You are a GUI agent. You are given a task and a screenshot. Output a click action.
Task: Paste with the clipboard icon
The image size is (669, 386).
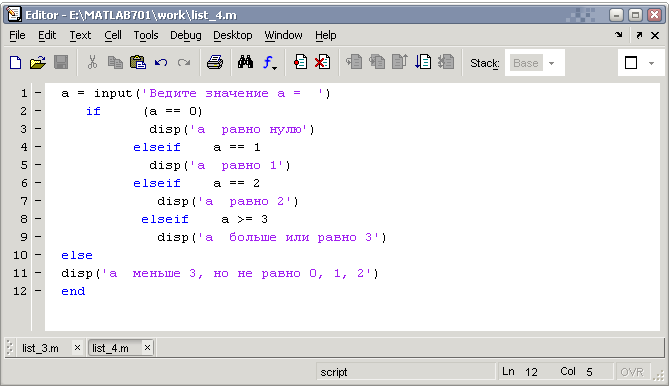(138, 63)
